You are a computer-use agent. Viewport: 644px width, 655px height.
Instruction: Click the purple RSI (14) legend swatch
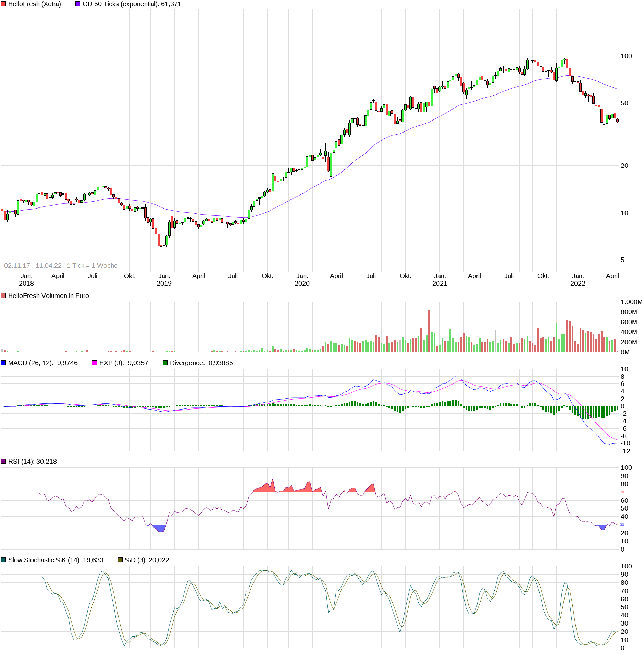tap(3, 462)
